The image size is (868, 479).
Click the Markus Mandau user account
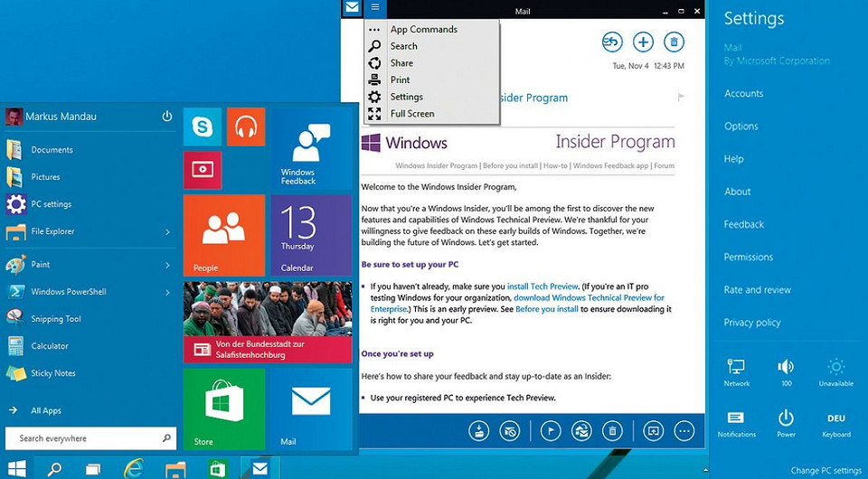click(x=51, y=117)
